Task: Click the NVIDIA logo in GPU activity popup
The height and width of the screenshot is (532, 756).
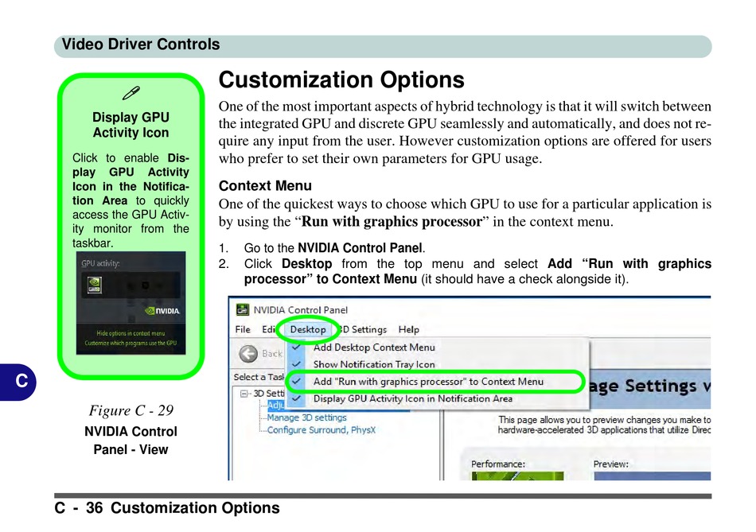Action: click(x=162, y=311)
